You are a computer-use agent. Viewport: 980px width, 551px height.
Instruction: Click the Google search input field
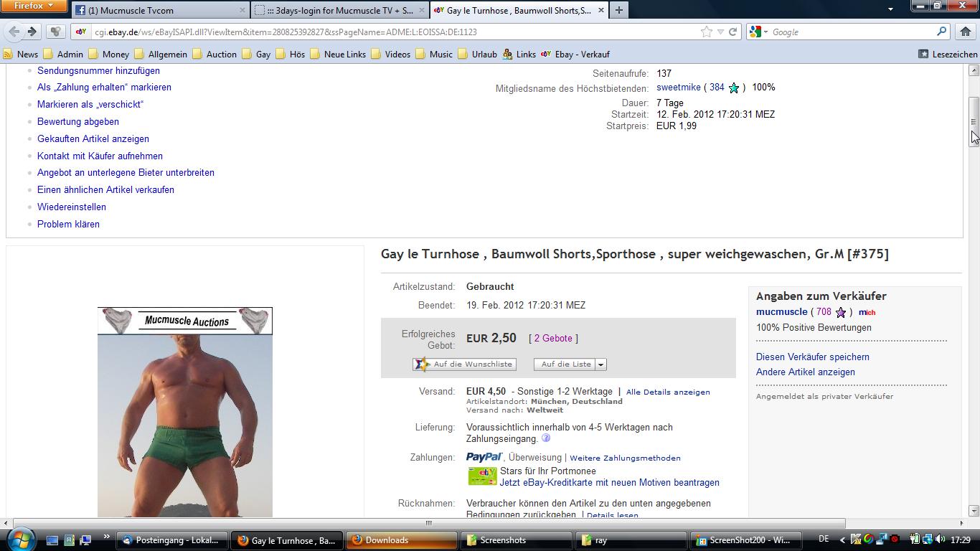[850, 32]
